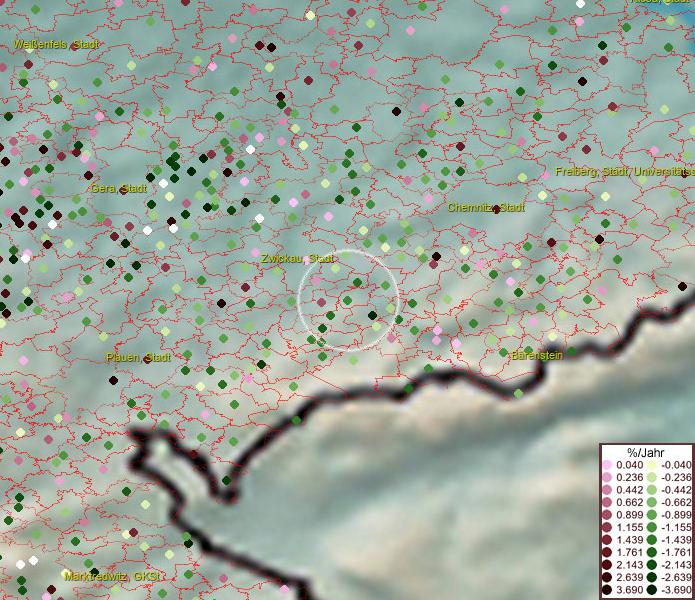Image resolution: width=695 pixels, height=600 pixels.
Task: Click the maroon marker within Gera, Stadt label
Action: 124,191
